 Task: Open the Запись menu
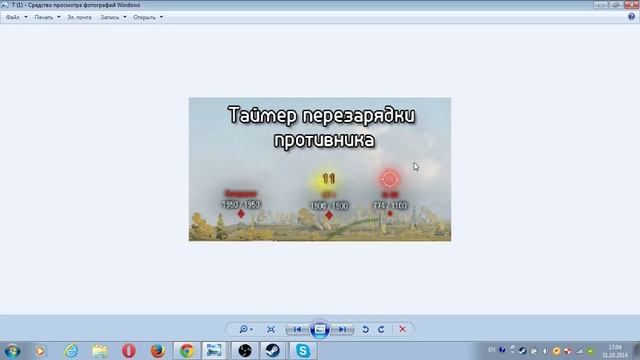coord(110,17)
